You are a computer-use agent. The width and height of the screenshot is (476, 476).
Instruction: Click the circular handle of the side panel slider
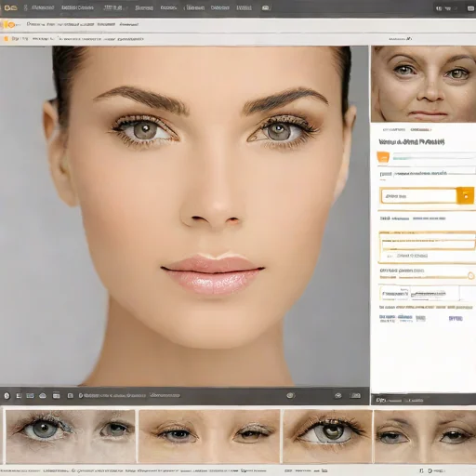pos(470,275)
